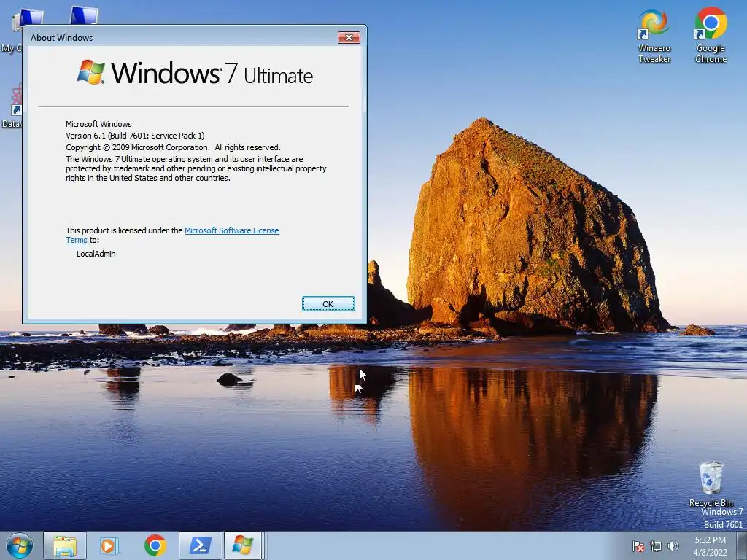Open the network tray icon
Viewport: 747px width, 560px height.
[x=656, y=546]
